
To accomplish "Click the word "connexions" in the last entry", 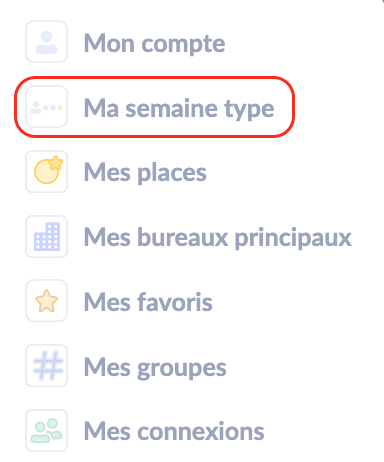I will [201, 432].
